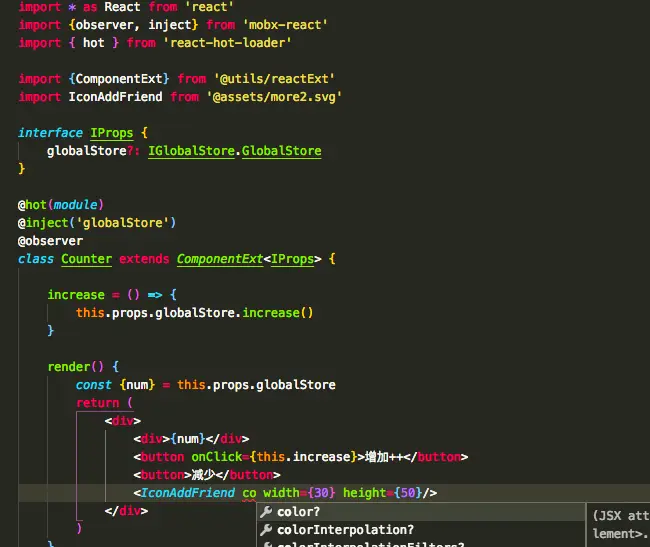
Task: Click {observer, inject} import names
Action: tap(133, 24)
